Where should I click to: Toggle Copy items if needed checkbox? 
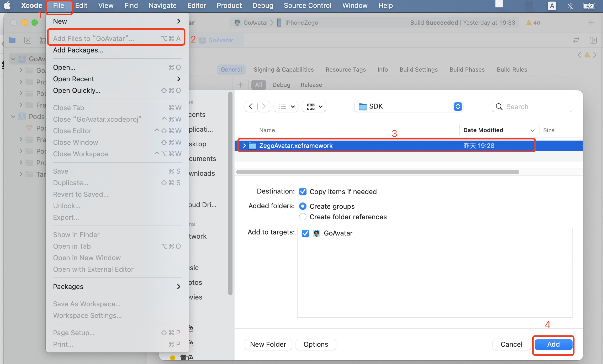pyautogui.click(x=303, y=191)
